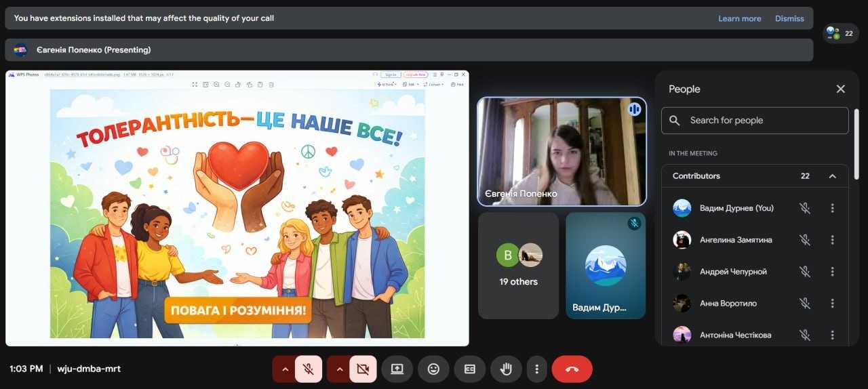Open more options three-dot menu in bottom bar
The width and height of the screenshot is (868, 389).
(x=536, y=369)
